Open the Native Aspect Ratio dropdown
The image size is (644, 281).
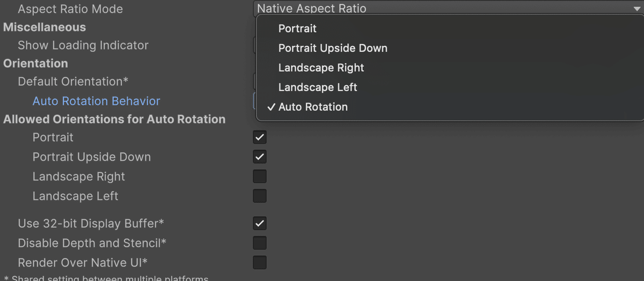click(448, 9)
